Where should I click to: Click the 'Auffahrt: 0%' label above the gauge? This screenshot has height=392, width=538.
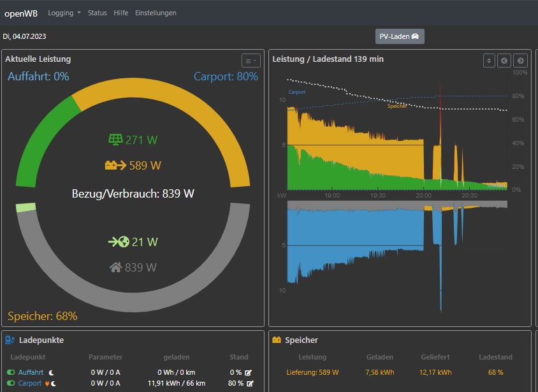(38, 76)
